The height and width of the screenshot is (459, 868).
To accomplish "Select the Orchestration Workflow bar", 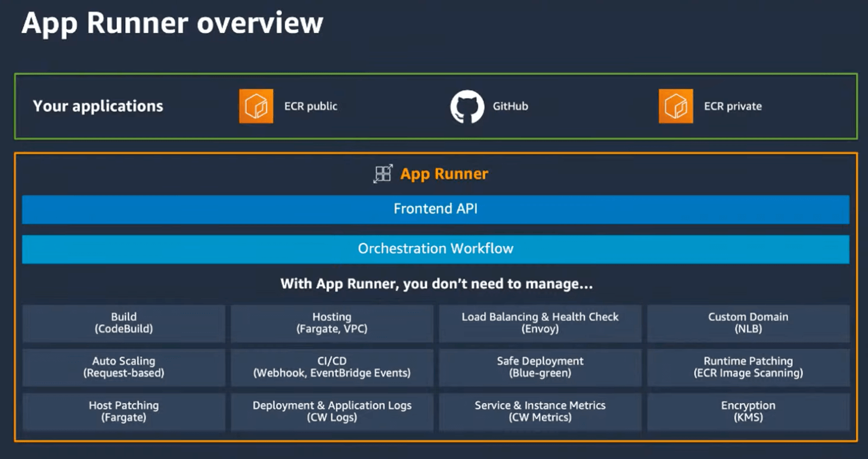I will click(436, 249).
